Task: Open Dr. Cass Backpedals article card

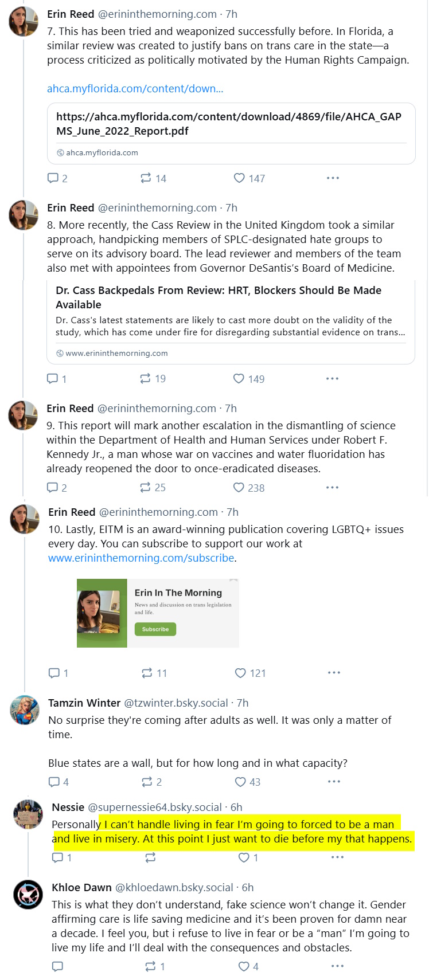Action: tap(231, 322)
